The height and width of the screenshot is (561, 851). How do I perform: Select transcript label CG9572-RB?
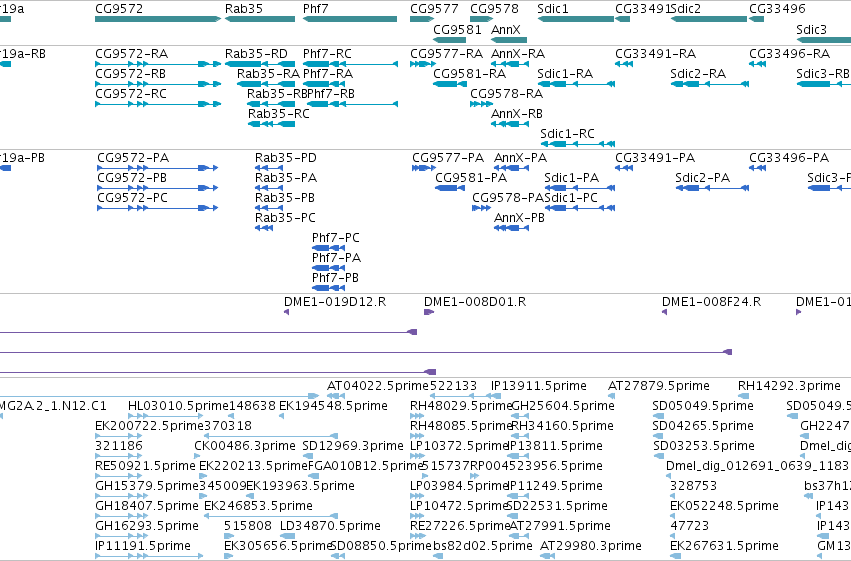130,74
